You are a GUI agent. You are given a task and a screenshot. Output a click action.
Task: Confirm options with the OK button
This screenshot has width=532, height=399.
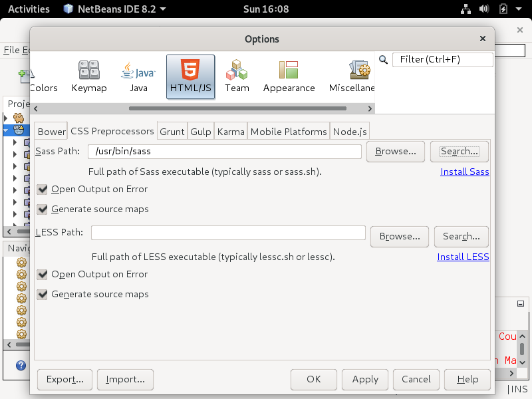point(314,379)
